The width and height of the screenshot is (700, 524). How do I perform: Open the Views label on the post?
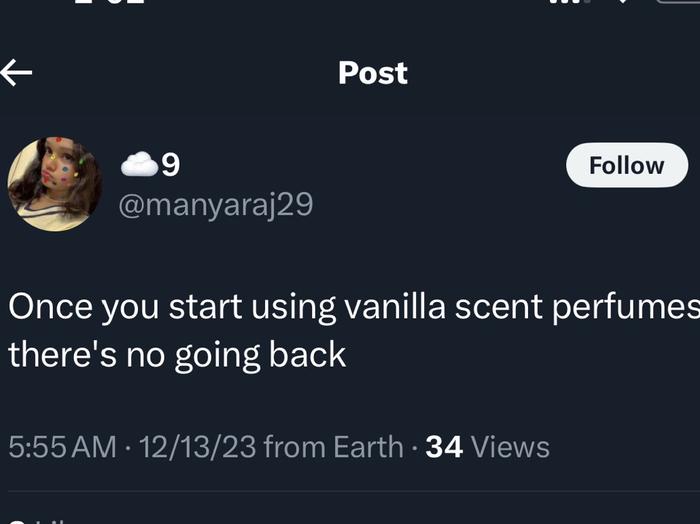(510, 447)
